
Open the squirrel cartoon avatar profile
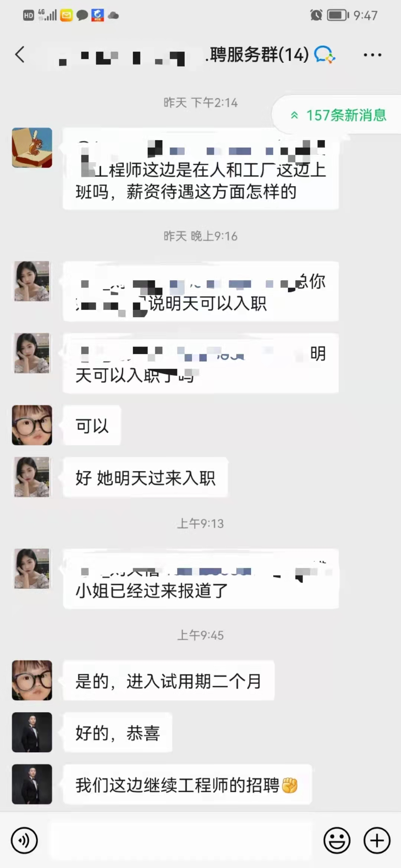click(x=32, y=148)
